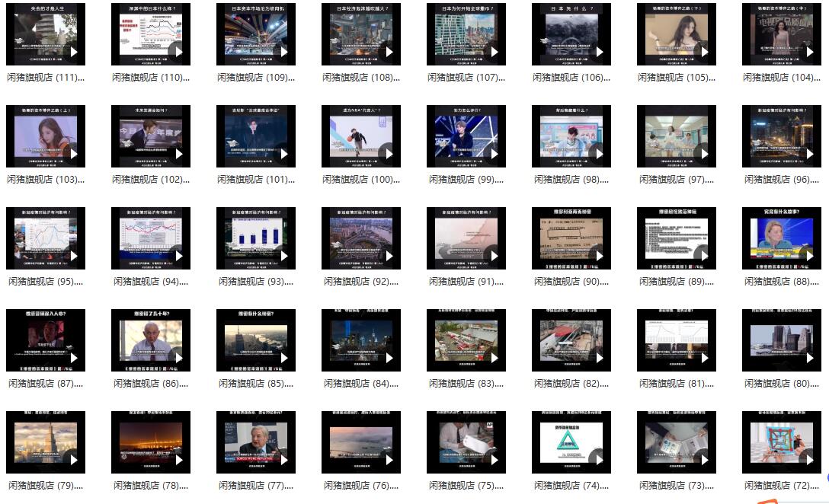Select the 闲猪旗舰店 (89) document-style thumbnail
This screenshot has width=829, height=504.
pyautogui.click(x=676, y=238)
